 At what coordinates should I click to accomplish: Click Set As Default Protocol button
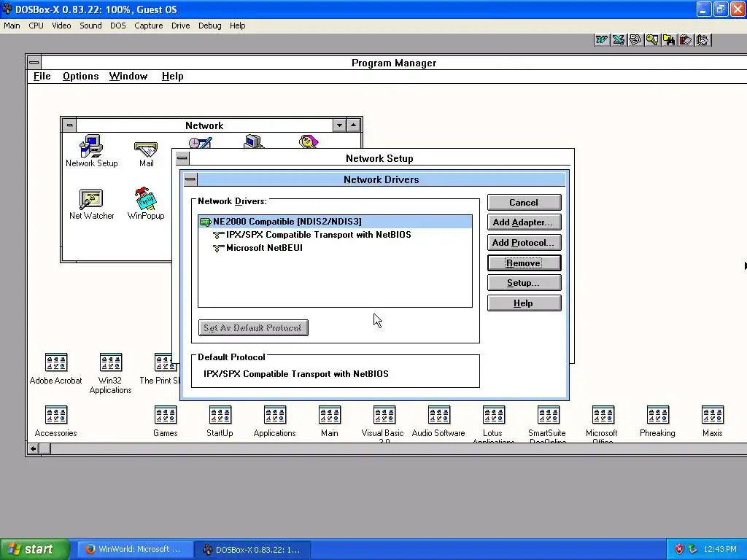(x=253, y=327)
